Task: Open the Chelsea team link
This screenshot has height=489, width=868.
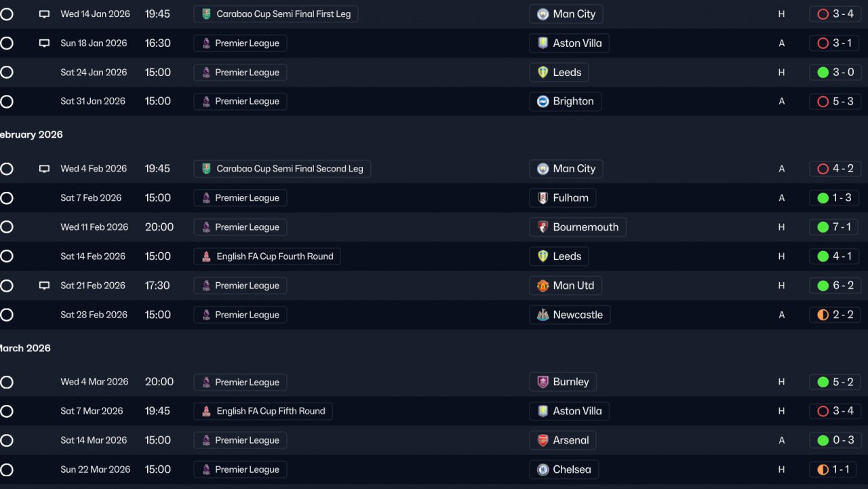Action: click(572, 469)
